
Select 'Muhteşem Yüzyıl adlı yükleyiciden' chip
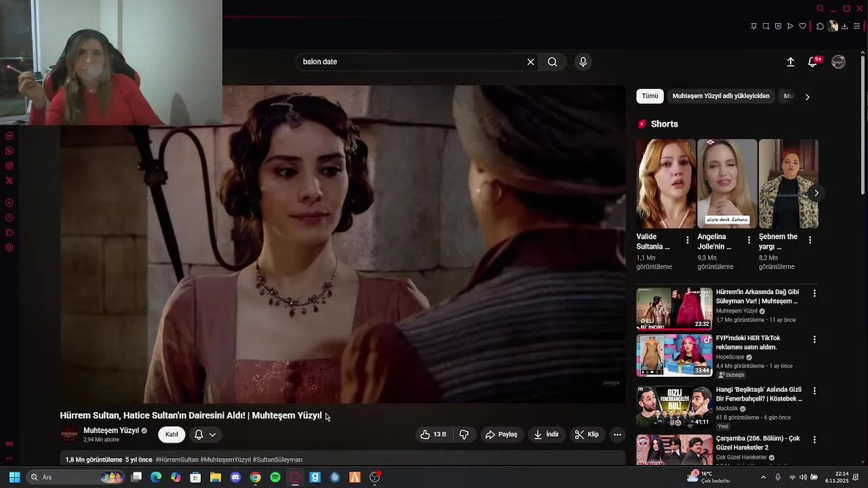coord(721,96)
